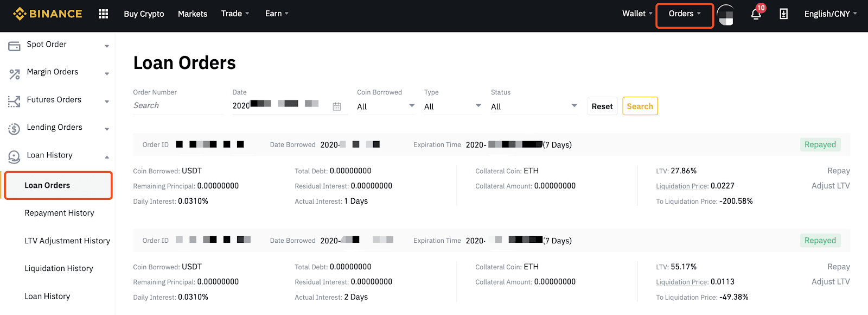This screenshot has width=868, height=315.
Task: Open LTV Adjustment History
Action: (x=67, y=241)
